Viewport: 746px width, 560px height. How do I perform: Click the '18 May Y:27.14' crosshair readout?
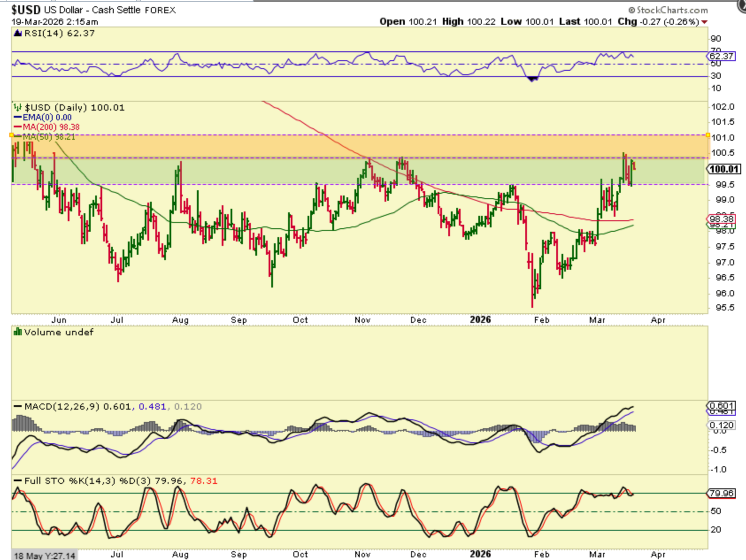tap(45, 556)
